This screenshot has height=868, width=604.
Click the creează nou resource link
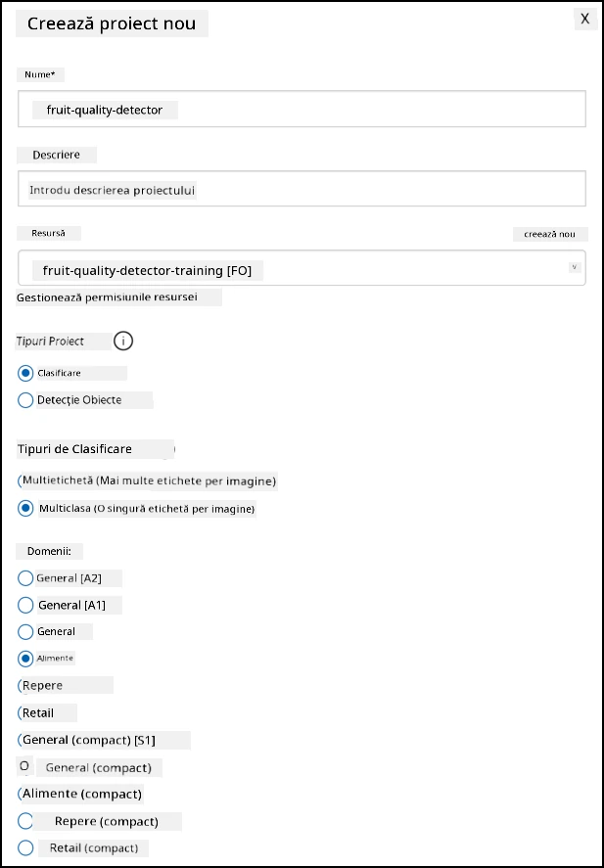550,234
